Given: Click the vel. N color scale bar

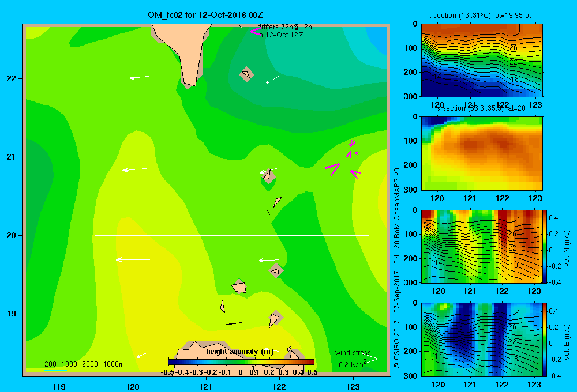Looking at the screenshot, I should coord(545,246).
